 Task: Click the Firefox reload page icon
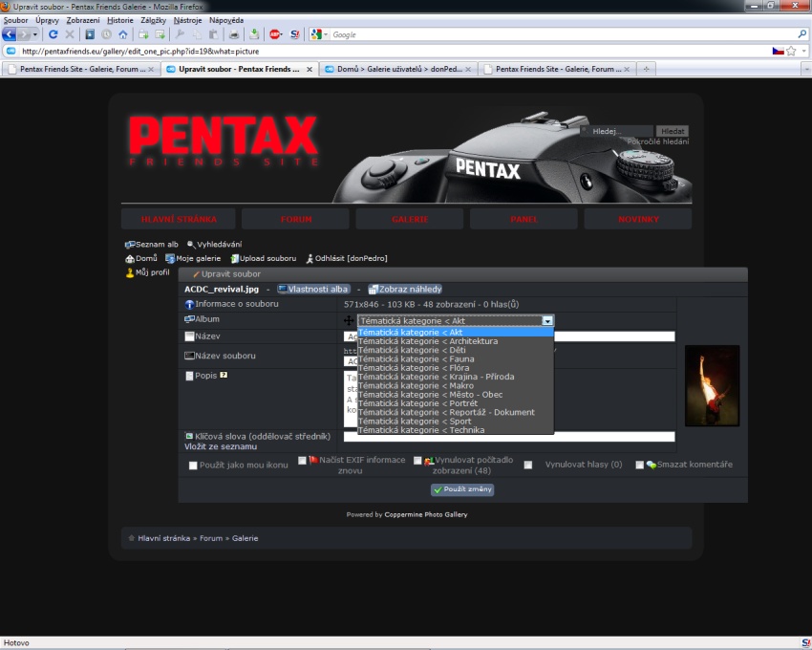pos(53,34)
